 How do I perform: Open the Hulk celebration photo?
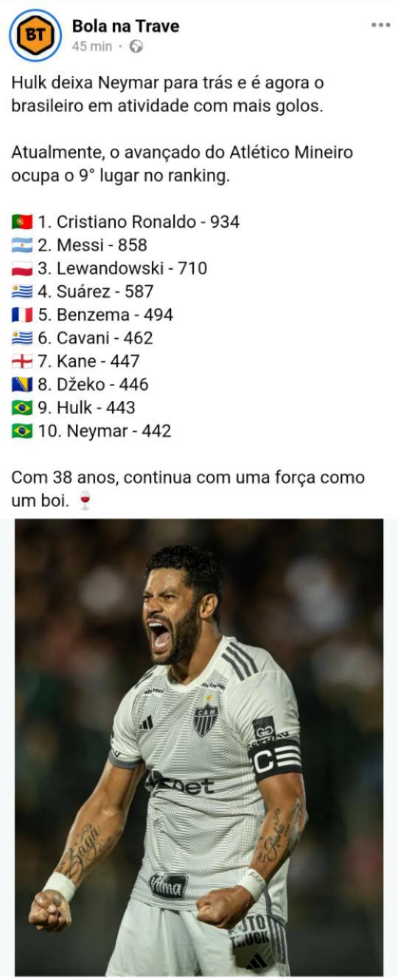point(199,747)
